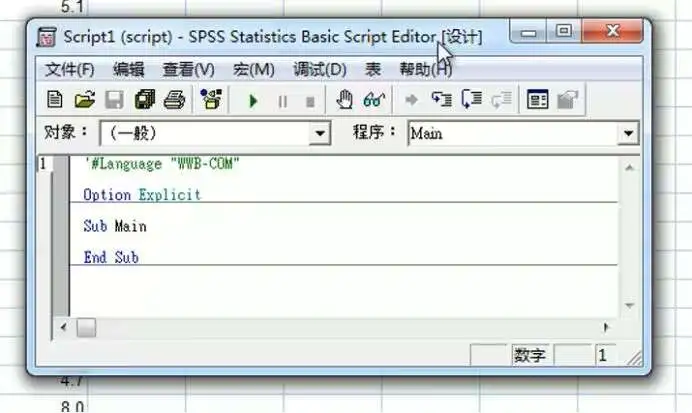Click the line number 1 in status bar
Image resolution: width=692 pixels, height=413 pixels.
(x=603, y=355)
